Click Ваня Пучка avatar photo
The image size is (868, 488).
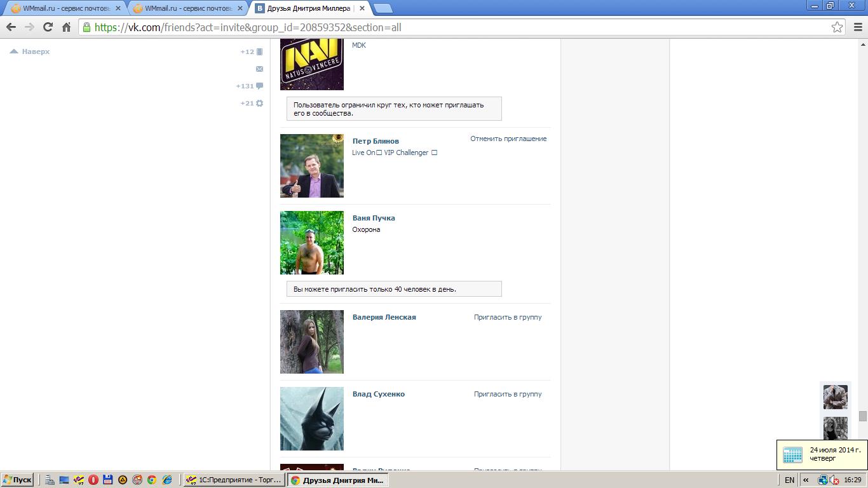tap(312, 243)
